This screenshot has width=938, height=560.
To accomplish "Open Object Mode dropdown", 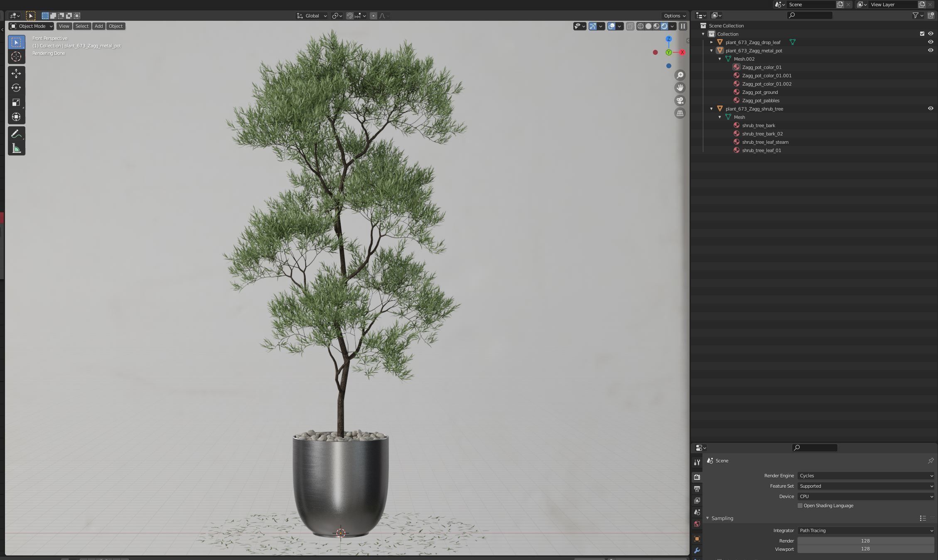I will (32, 26).
